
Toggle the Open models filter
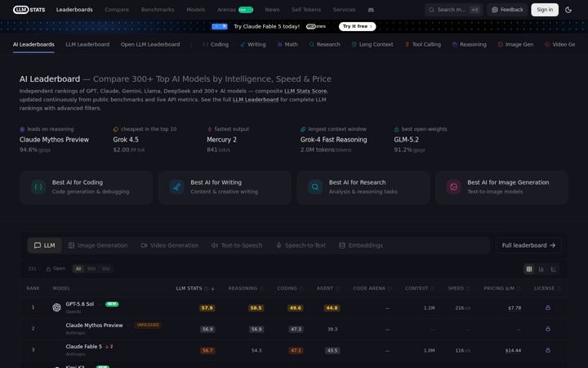(x=56, y=269)
